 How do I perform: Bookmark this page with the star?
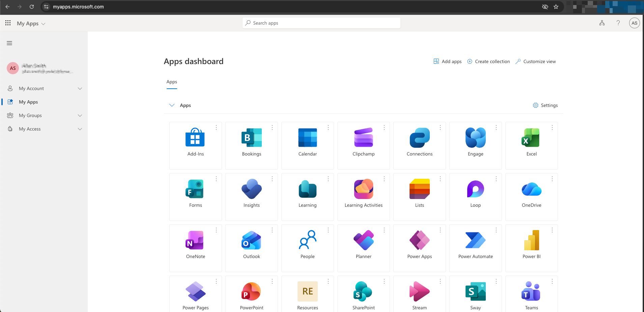[556, 7]
